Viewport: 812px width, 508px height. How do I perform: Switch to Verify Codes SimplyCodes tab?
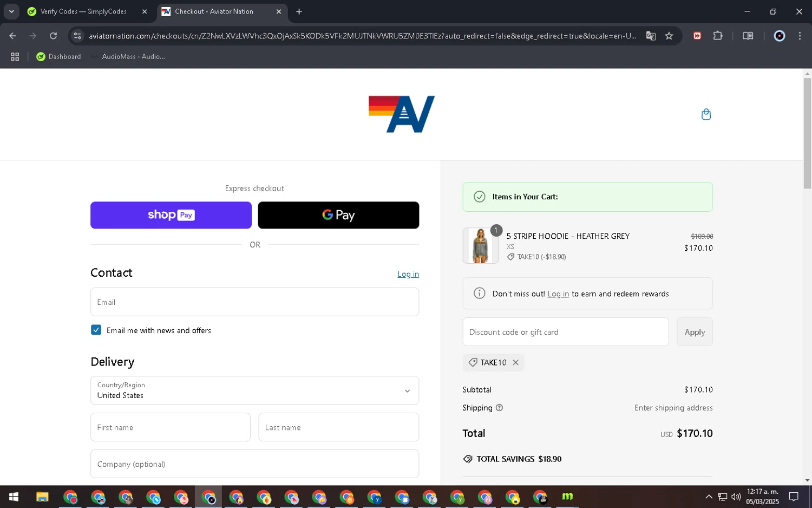83,11
